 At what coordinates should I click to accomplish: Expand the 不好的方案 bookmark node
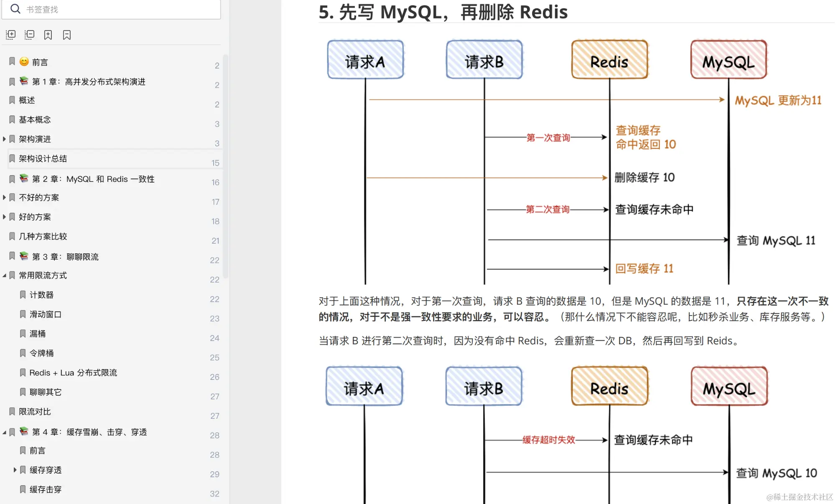click(x=4, y=197)
